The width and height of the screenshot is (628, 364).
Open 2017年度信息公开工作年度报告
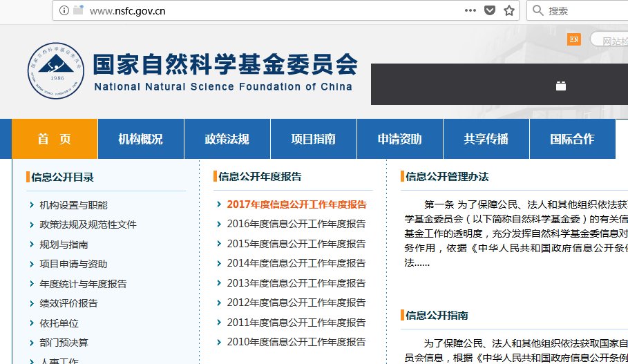click(297, 204)
